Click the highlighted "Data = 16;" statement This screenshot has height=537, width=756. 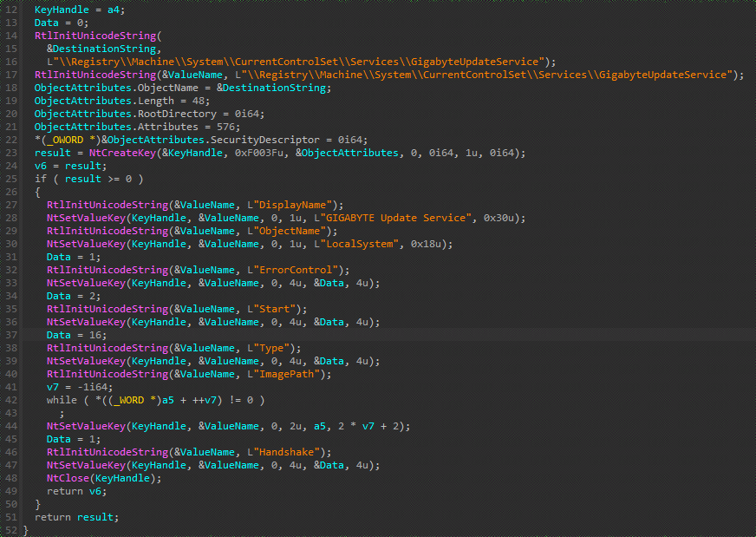tap(76, 336)
